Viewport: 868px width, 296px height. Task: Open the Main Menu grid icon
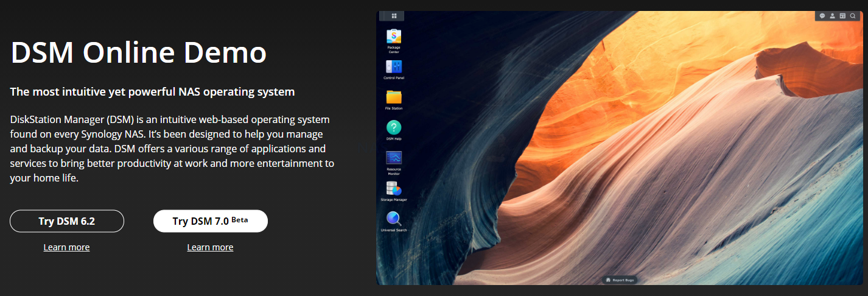[394, 16]
